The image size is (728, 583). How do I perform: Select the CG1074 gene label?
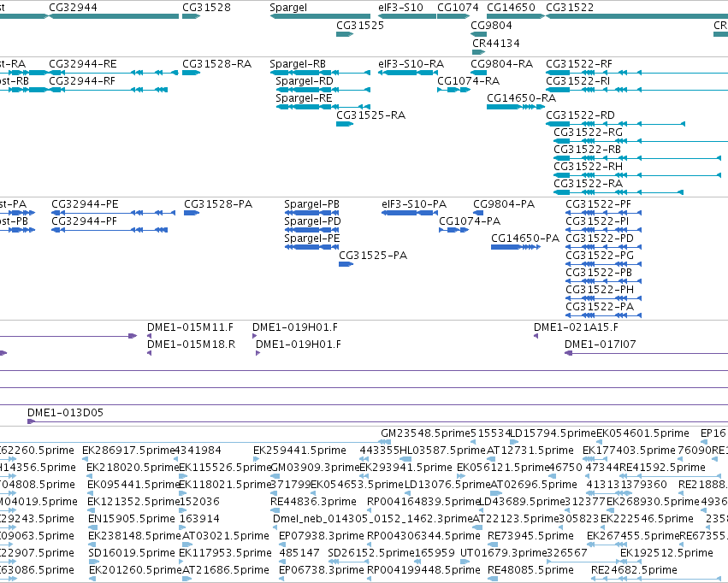coord(458,8)
